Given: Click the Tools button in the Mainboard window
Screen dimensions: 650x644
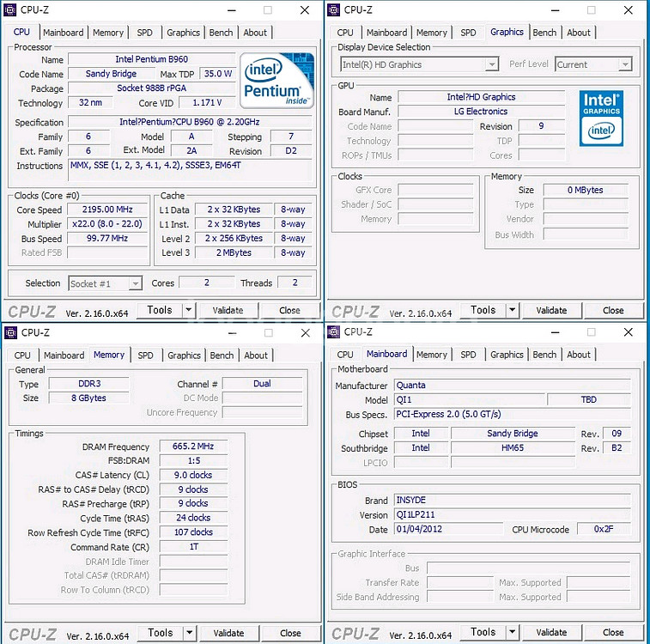Looking at the screenshot, I should click(x=483, y=633).
